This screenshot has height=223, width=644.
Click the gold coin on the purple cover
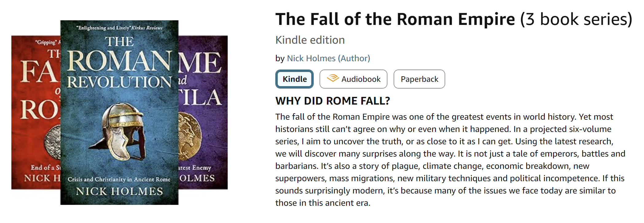click(190, 135)
